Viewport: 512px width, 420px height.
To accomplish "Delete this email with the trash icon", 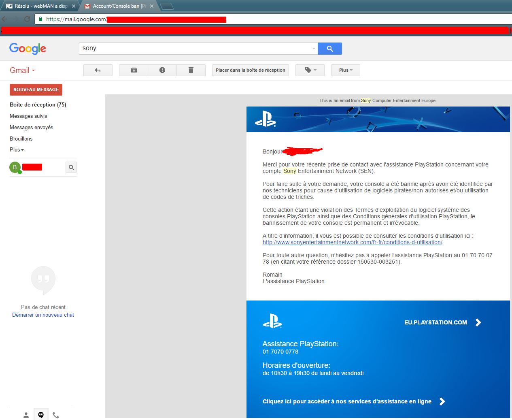I will [191, 70].
